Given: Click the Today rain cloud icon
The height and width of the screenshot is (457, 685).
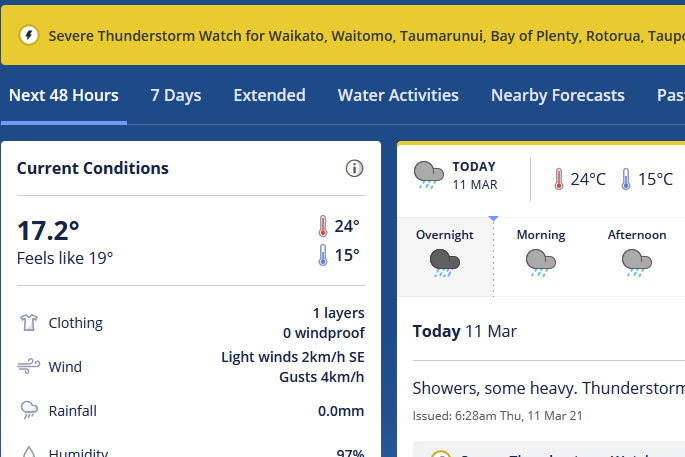Looking at the screenshot, I should coord(429,175).
